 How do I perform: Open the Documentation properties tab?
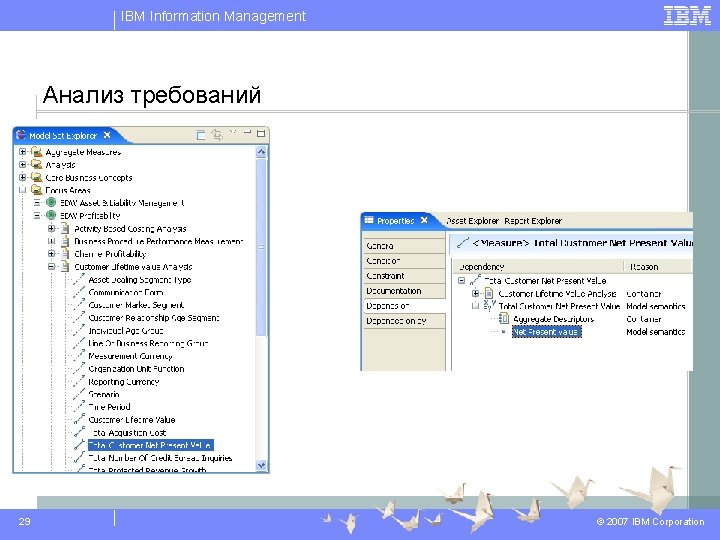pos(404,291)
